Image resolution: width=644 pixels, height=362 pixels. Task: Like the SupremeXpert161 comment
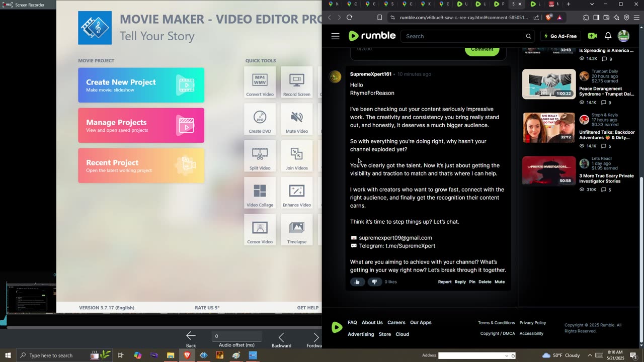pyautogui.click(x=357, y=282)
